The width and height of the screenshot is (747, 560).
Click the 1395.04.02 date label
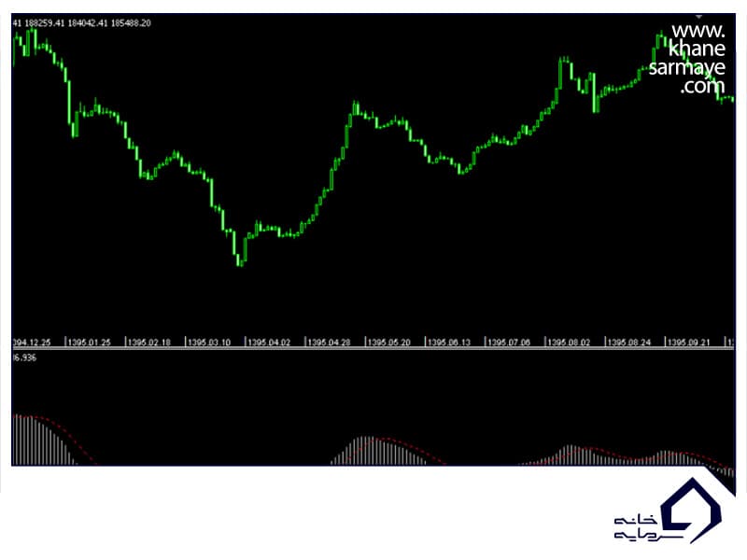point(269,343)
